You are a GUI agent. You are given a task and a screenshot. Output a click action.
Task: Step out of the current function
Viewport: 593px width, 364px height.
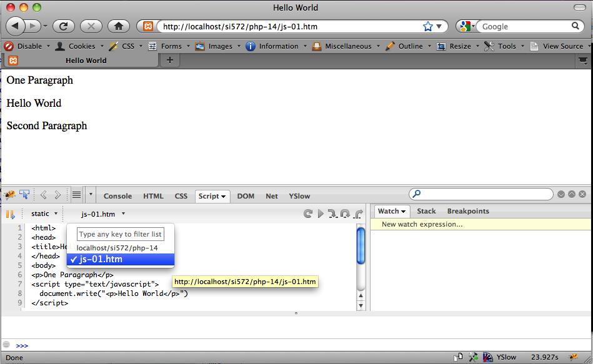[x=358, y=214]
